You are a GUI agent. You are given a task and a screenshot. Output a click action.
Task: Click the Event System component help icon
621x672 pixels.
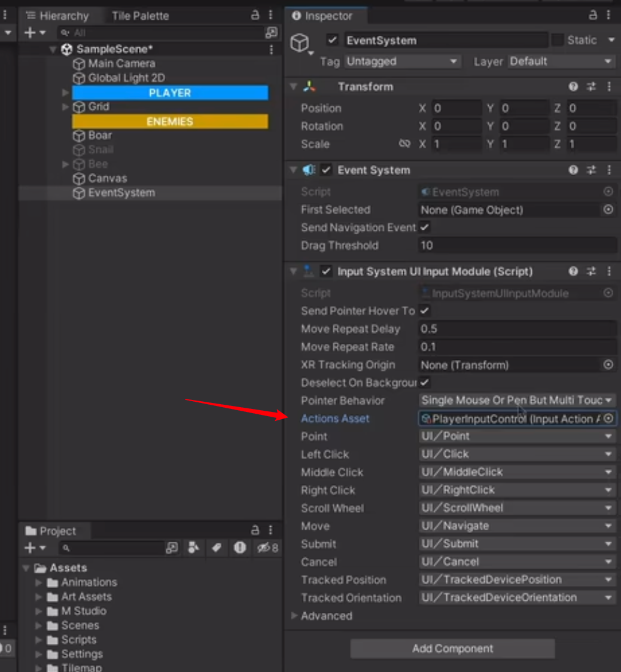pos(573,170)
